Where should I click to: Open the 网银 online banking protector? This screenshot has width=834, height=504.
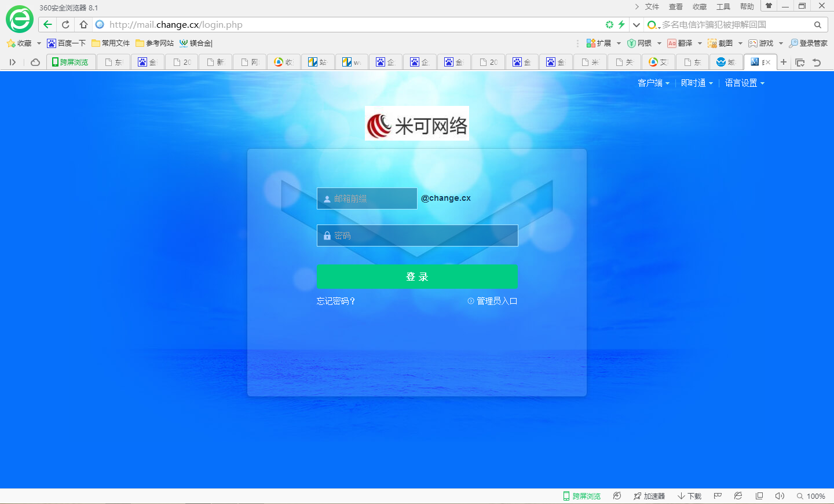tap(645, 43)
